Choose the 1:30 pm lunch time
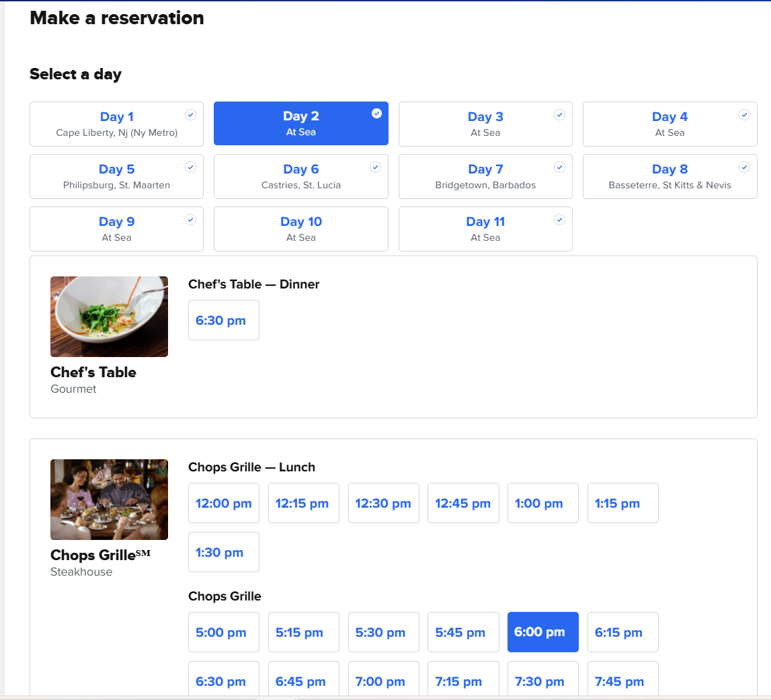This screenshot has width=771, height=700. pyautogui.click(x=223, y=553)
